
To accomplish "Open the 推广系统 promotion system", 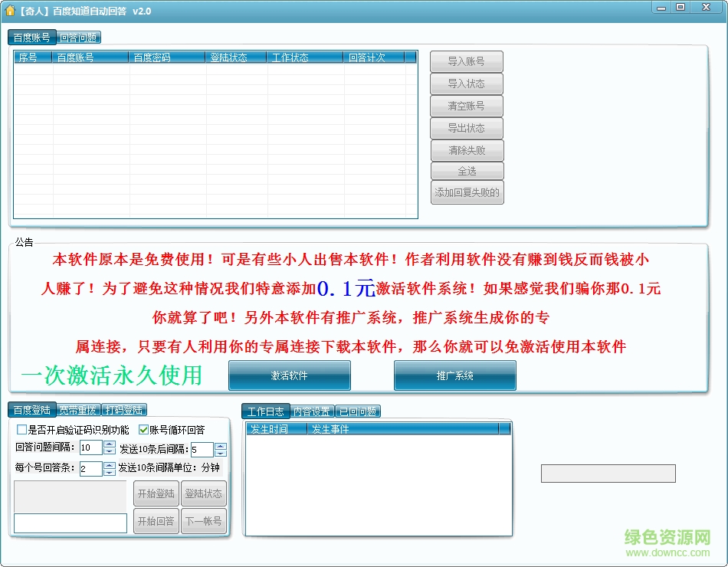I will coord(455,375).
